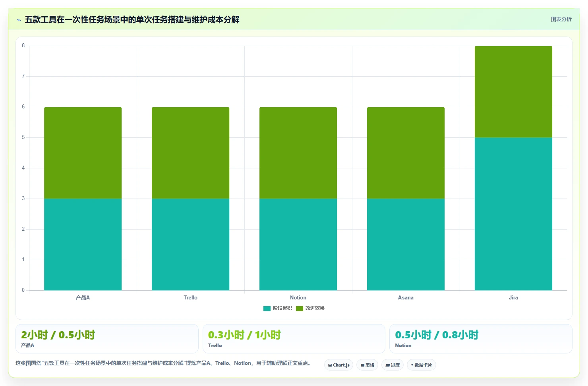The height and width of the screenshot is (386, 588).
Task: Click the Jira x-axis label
Action: click(x=513, y=297)
